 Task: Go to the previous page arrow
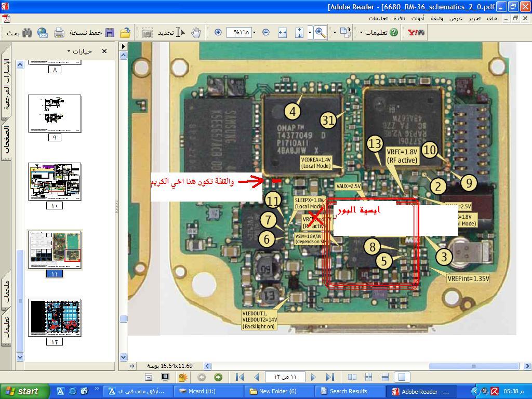[257, 377]
